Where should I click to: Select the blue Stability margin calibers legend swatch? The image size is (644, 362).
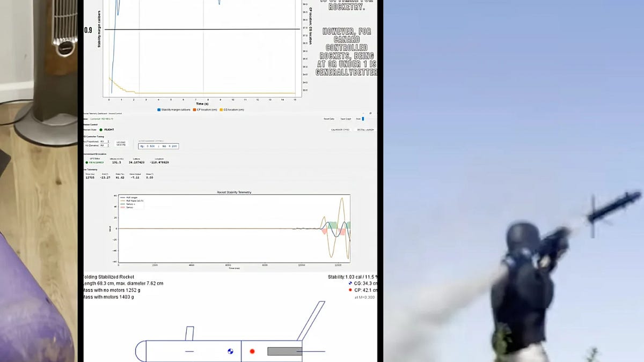(159, 109)
